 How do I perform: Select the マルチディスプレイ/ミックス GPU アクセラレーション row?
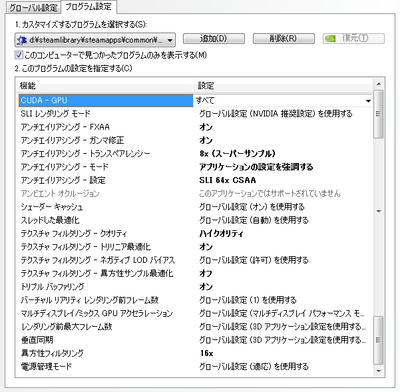tap(195, 313)
